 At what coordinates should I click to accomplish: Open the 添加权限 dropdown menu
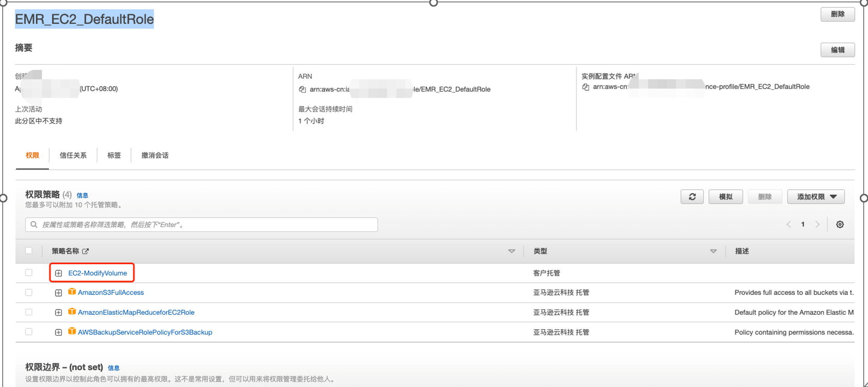[x=816, y=197]
